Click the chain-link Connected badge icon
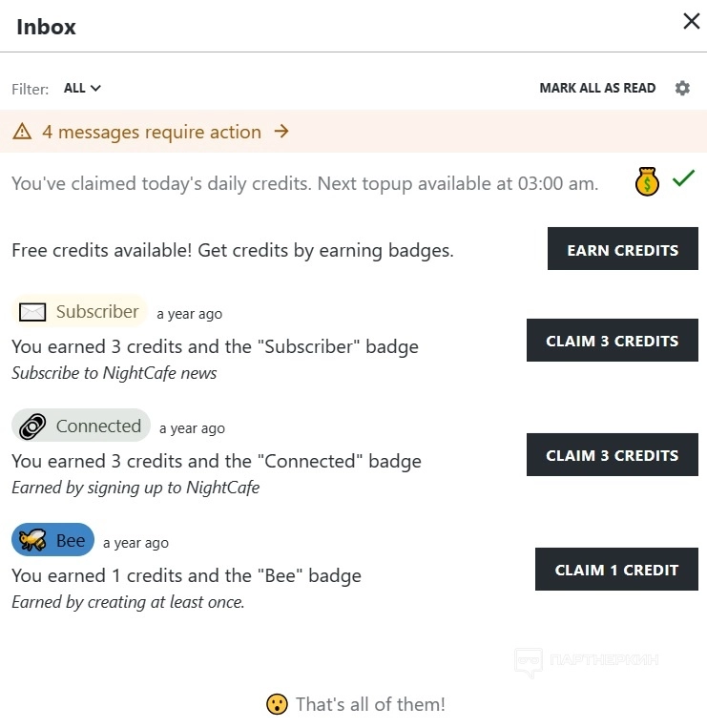 pyautogui.click(x=33, y=426)
